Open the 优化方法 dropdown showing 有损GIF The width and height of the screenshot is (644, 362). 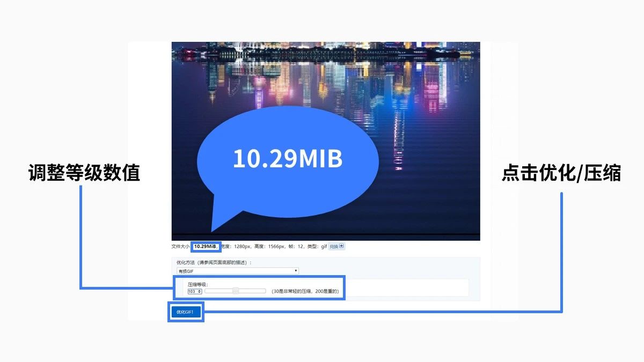point(236,271)
